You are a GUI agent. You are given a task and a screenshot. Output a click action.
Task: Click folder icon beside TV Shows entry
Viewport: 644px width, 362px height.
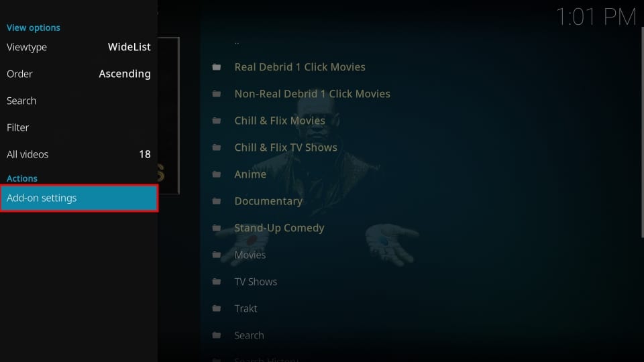click(x=217, y=282)
